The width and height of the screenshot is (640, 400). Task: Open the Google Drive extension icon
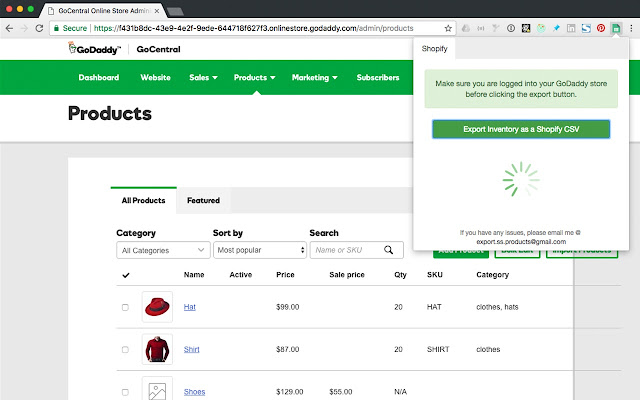(x=466, y=28)
